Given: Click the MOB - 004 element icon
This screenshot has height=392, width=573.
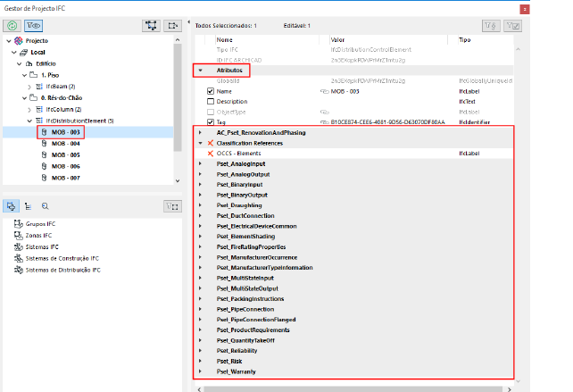Looking at the screenshot, I should coord(45,144).
